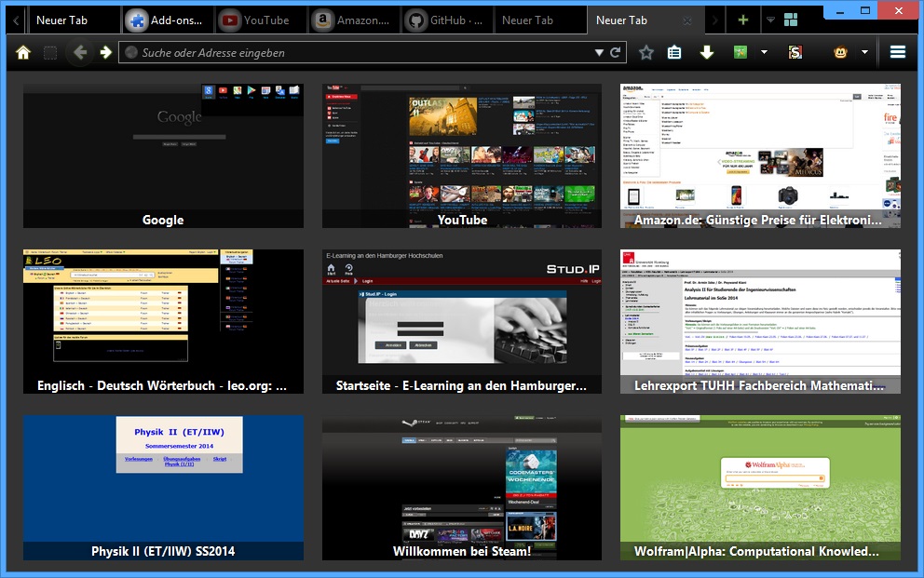Open the Lehrexport TUHH Fachbereich Mathematik tile
This screenshot has width=924, height=578.
[x=760, y=321]
